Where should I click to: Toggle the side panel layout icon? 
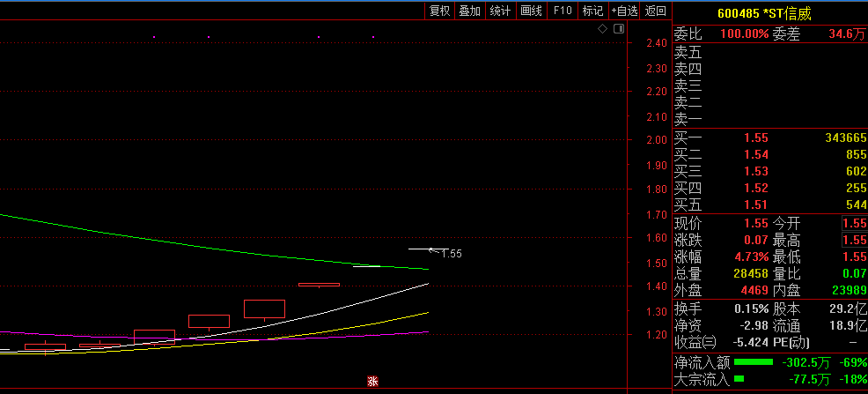(x=619, y=29)
